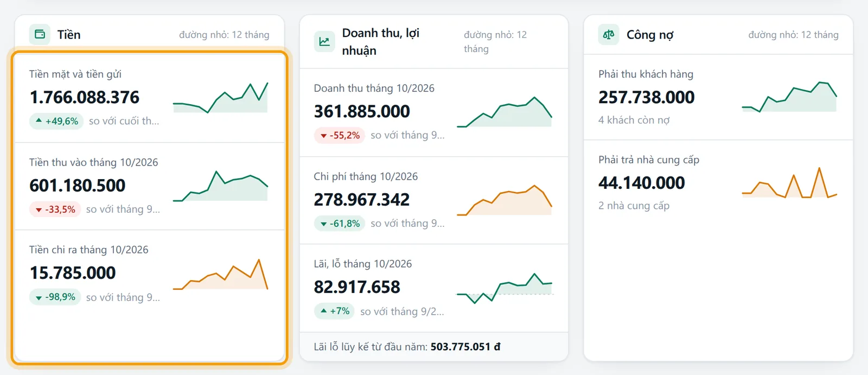Image resolution: width=868 pixels, height=375 pixels.
Task: Select the revenue value 361.885.000
Action: click(x=362, y=112)
